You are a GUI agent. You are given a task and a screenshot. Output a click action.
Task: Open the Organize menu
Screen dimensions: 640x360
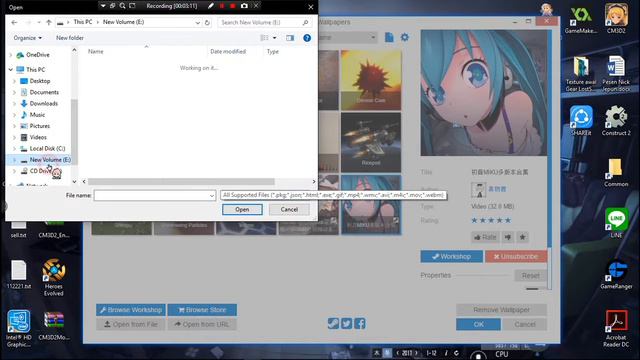coord(27,38)
